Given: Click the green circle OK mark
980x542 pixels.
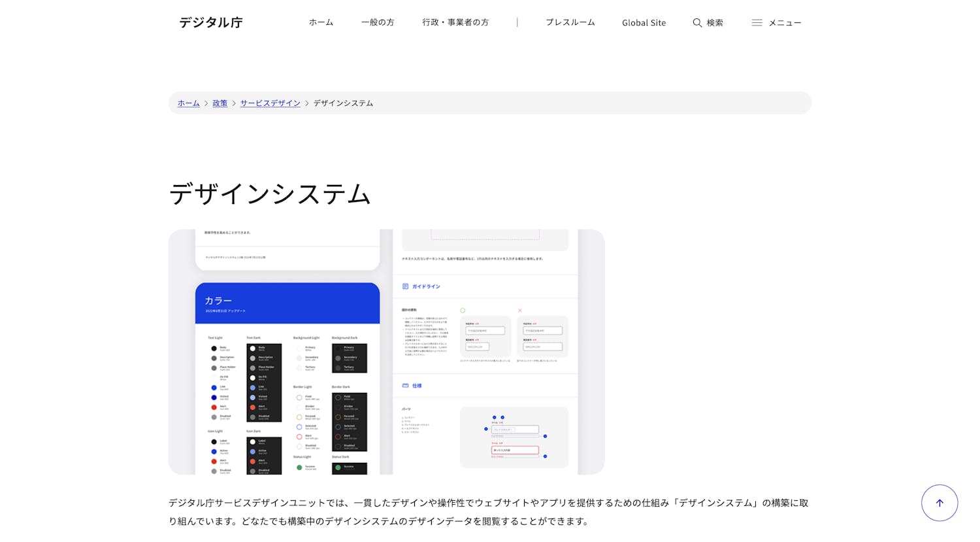Looking at the screenshot, I should click(463, 311).
